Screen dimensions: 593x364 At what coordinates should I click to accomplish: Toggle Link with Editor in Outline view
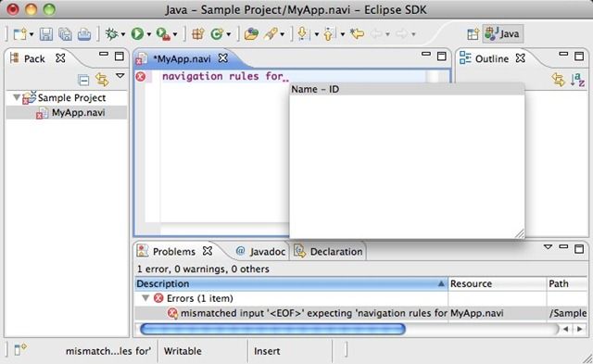[558, 80]
